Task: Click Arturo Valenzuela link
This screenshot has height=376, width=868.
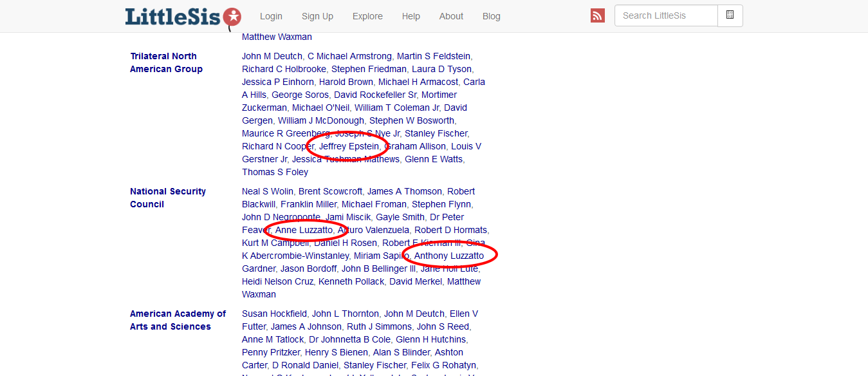Action: tap(373, 230)
